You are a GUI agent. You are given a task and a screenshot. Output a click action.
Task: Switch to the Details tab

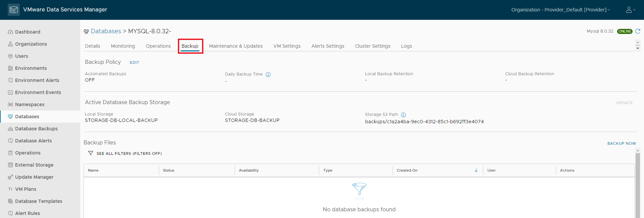point(93,46)
